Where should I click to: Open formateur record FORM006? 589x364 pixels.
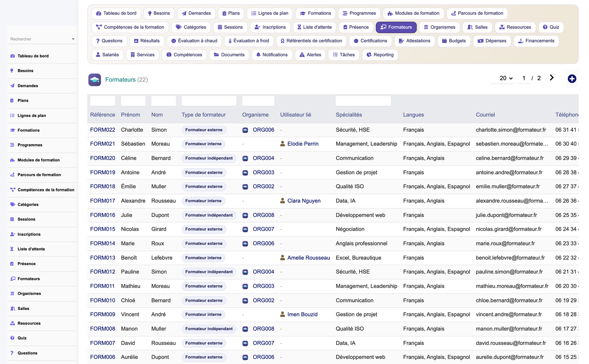pos(103,357)
